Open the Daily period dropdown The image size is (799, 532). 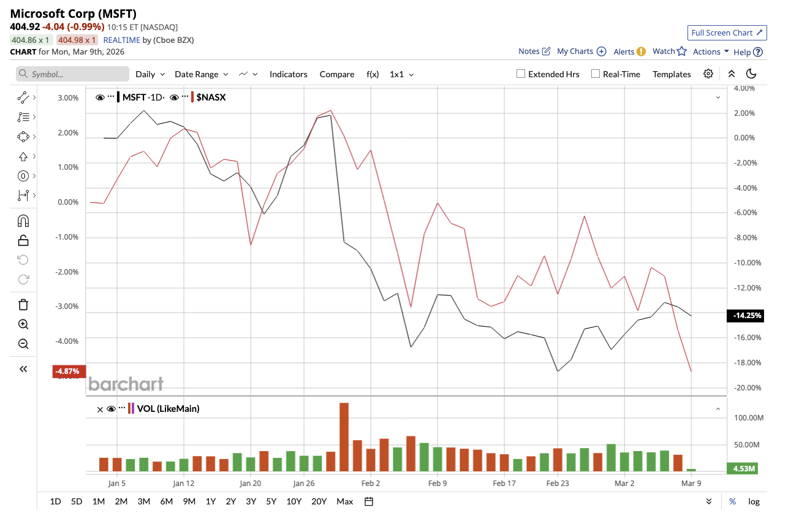point(150,74)
